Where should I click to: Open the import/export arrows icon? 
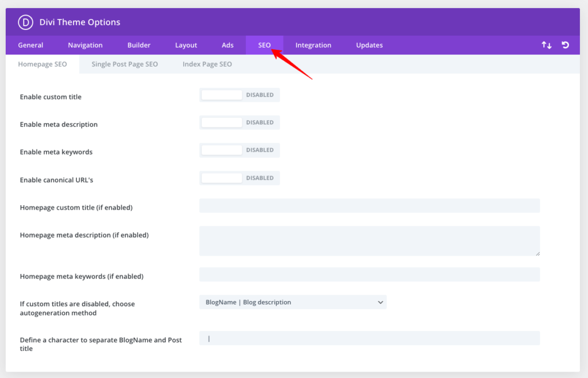pos(547,45)
